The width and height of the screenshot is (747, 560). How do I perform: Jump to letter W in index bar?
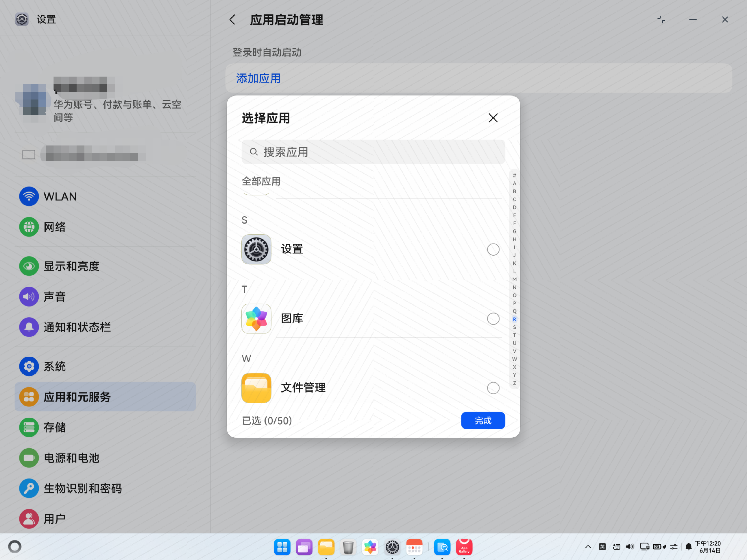514,359
